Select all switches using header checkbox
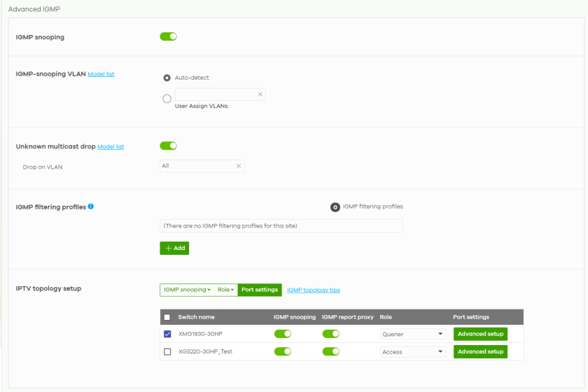Screen dimensions: 588x392 (167, 317)
